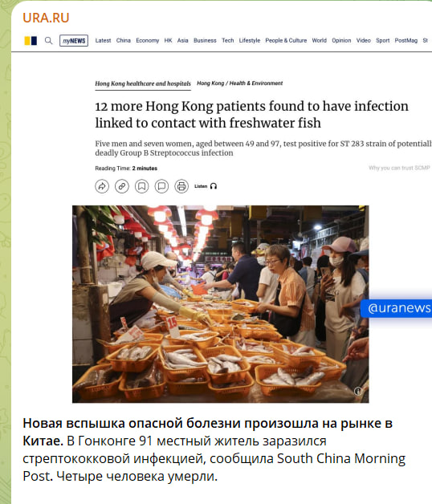The height and width of the screenshot is (504, 432).
Task: Go to the PostMag section
Action: 406,40
